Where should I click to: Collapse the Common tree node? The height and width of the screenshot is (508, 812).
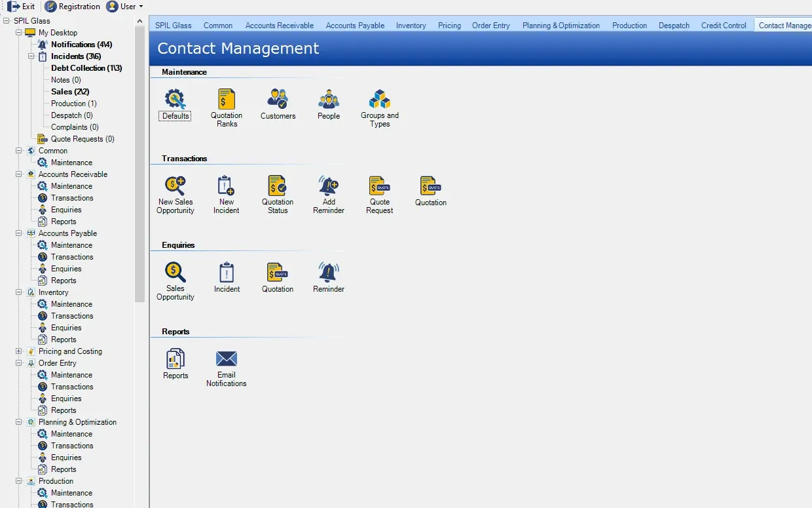click(19, 151)
